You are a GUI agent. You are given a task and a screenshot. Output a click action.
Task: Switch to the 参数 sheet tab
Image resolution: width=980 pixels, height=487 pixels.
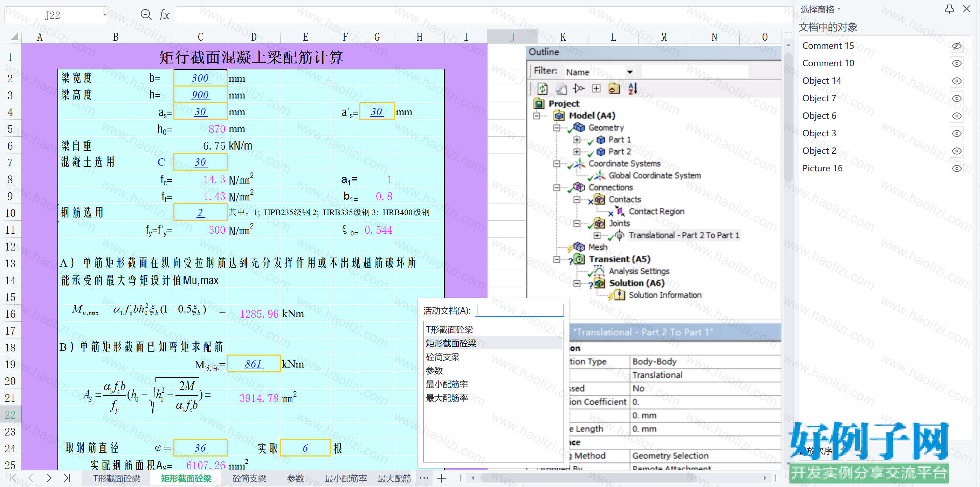(x=295, y=478)
